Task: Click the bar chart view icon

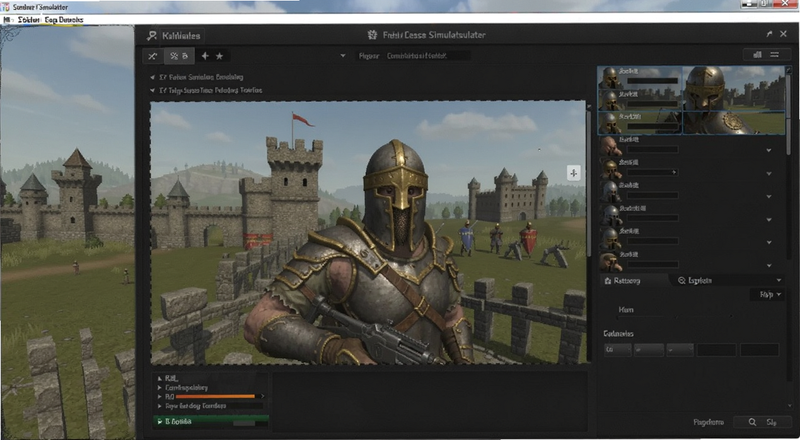Action: 757,55
